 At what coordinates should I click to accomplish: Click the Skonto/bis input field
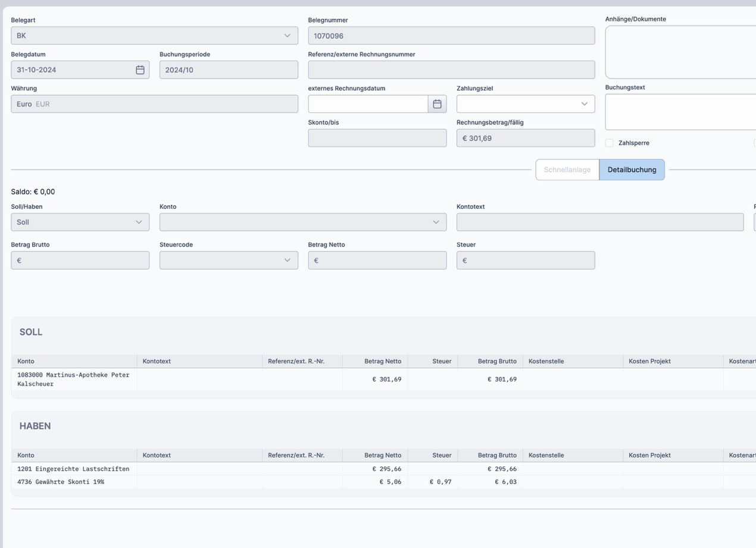tap(377, 138)
